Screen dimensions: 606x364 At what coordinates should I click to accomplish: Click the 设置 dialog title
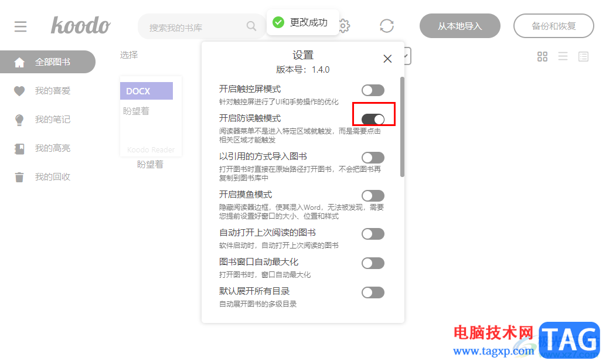point(302,55)
